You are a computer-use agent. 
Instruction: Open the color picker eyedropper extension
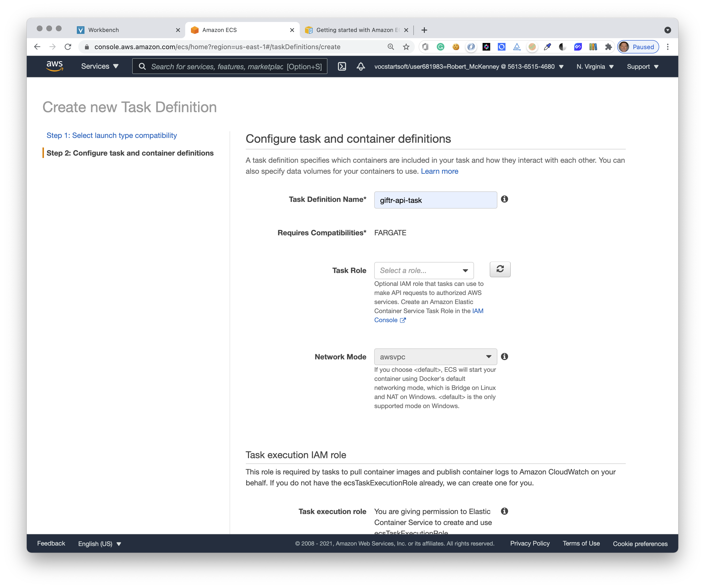547,47
